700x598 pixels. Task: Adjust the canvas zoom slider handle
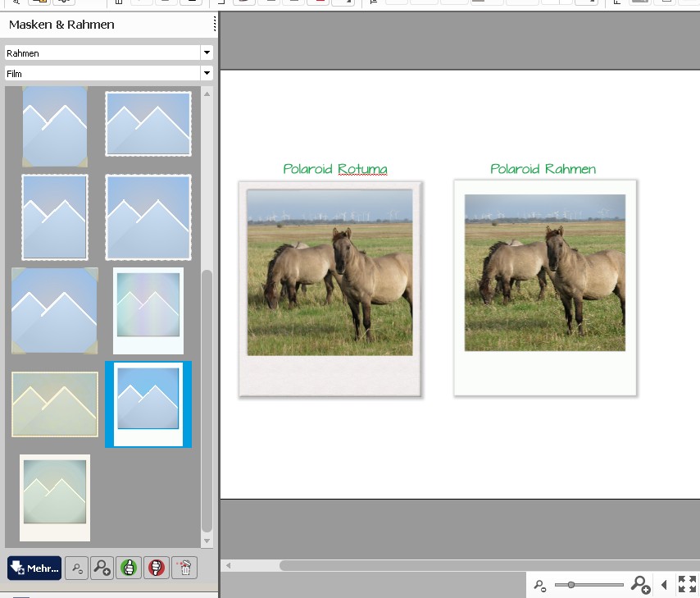(570, 585)
